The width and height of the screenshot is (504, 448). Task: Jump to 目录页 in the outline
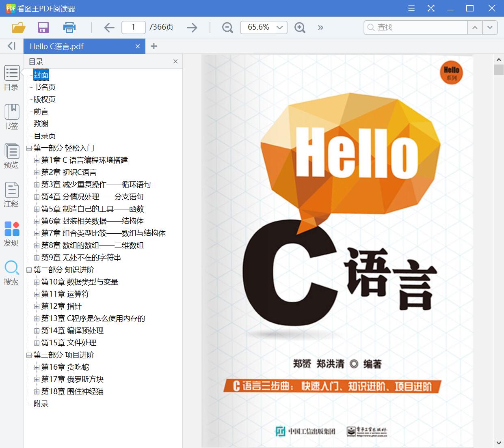click(x=45, y=136)
